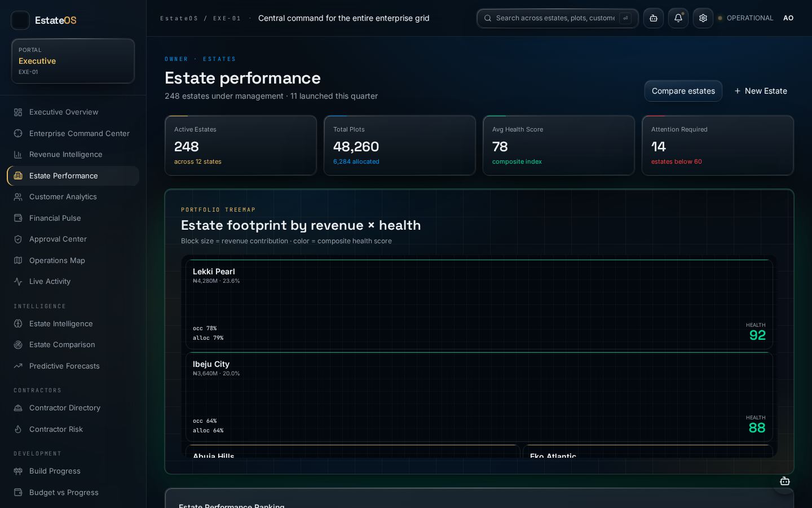This screenshot has height=508, width=812.
Task: Click the Active Estates 248 card
Action: click(x=241, y=146)
